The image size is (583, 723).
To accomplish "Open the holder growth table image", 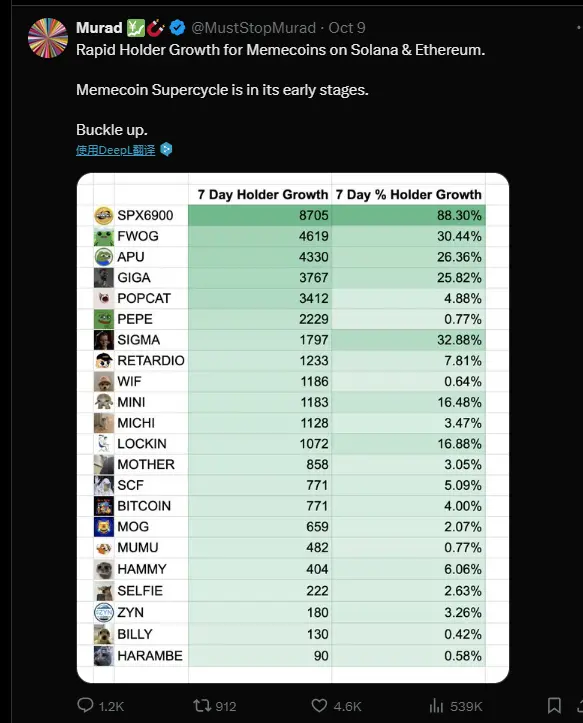I will pos(293,428).
